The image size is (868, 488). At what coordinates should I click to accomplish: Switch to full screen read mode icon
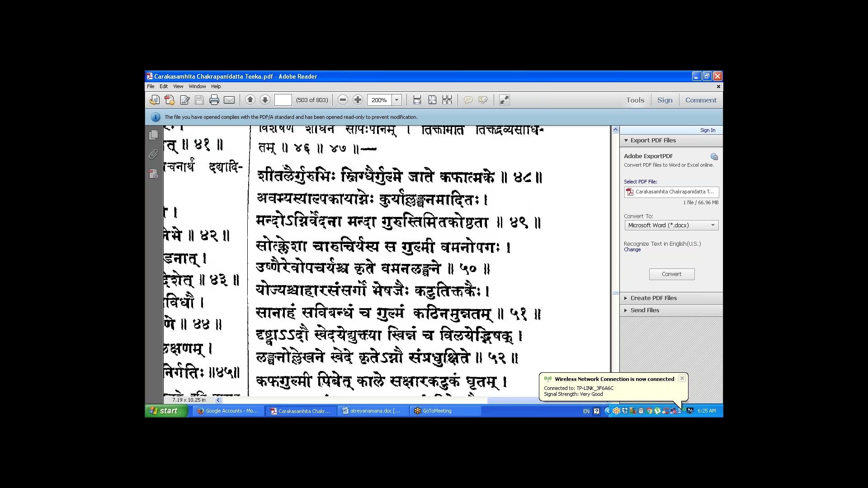click(504, 100)
